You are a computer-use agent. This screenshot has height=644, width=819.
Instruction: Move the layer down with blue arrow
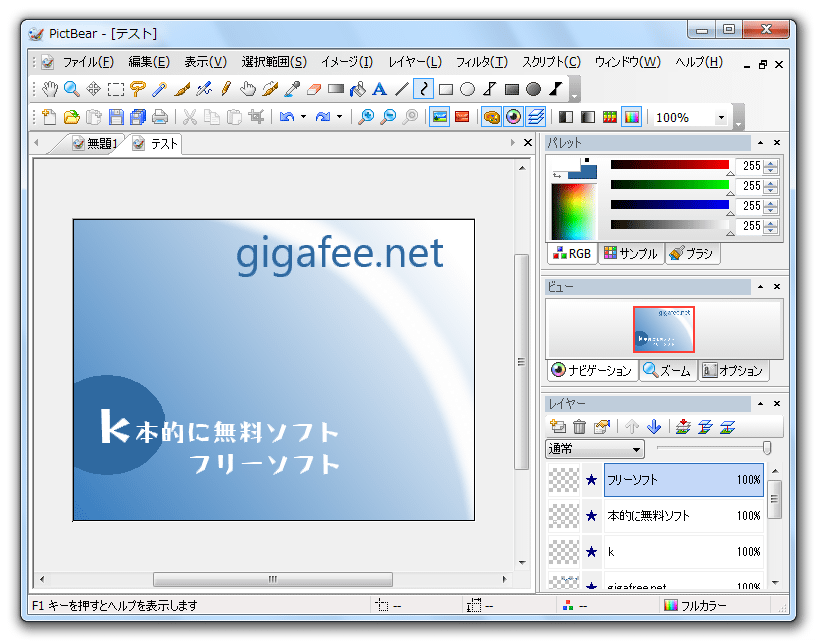(x=654, y=427)
